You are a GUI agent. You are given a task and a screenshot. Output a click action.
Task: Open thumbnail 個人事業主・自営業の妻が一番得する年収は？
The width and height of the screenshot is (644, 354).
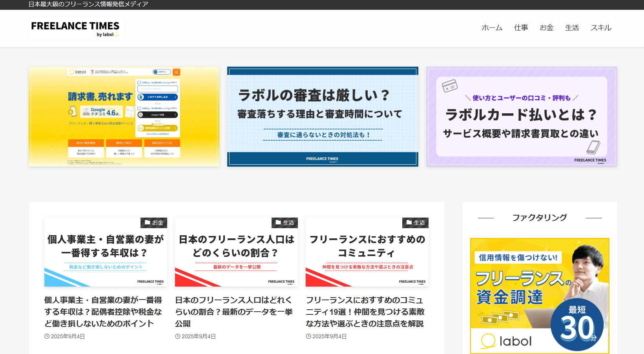106,252
